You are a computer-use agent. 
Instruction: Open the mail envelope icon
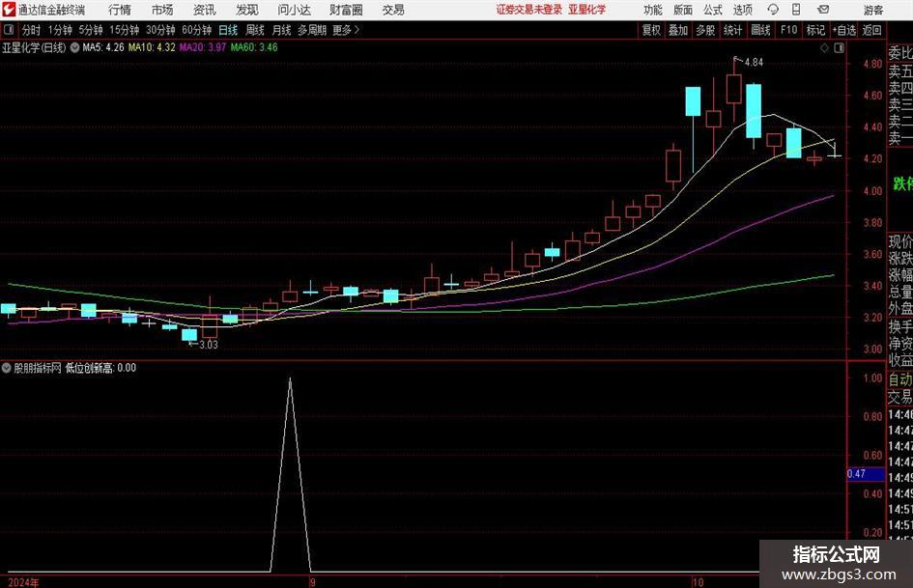[x=823, y=10]
